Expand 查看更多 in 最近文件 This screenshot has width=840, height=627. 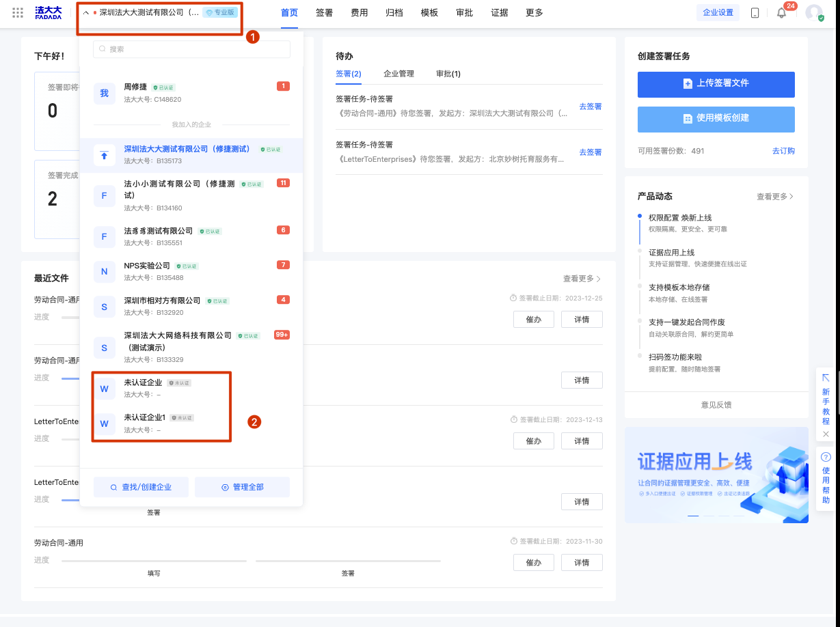point(582,279)
